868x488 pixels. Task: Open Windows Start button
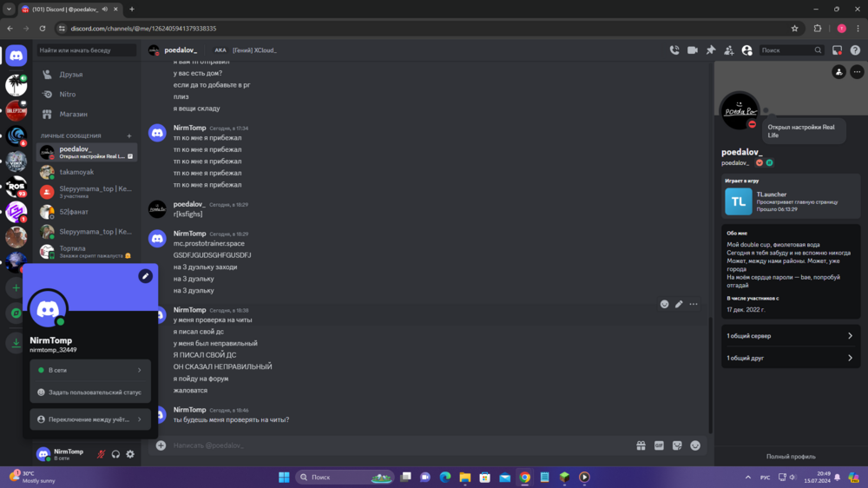point(284,477)
